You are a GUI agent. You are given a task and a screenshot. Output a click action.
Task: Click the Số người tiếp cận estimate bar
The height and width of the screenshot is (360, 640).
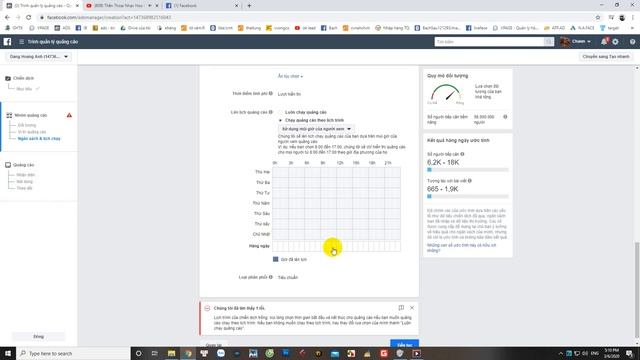point(468,169)
